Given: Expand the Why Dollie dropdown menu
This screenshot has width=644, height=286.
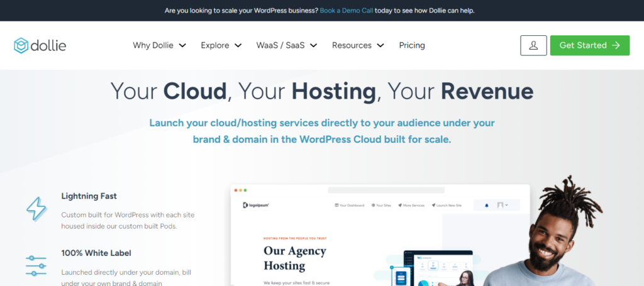Looking at the screenshot, I should pyautogui.click(x=159, y=45).
